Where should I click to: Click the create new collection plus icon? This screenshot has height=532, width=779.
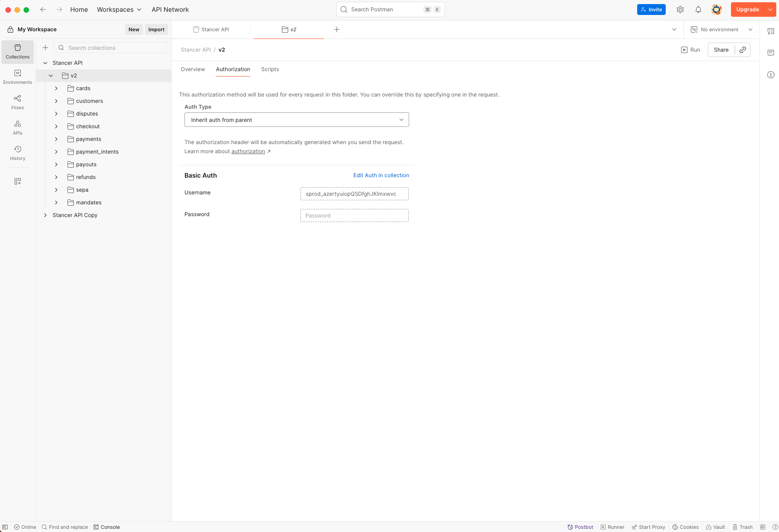[x=45, y=48]
